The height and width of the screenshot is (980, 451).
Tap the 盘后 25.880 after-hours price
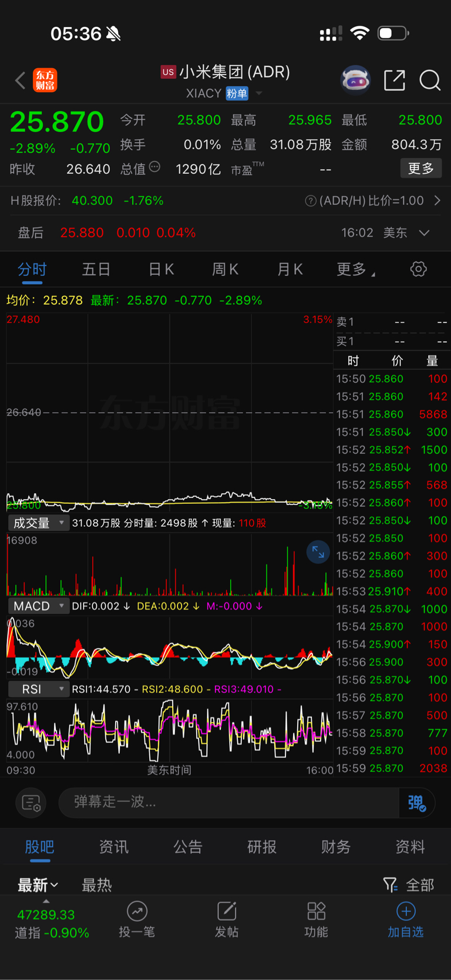82,233
